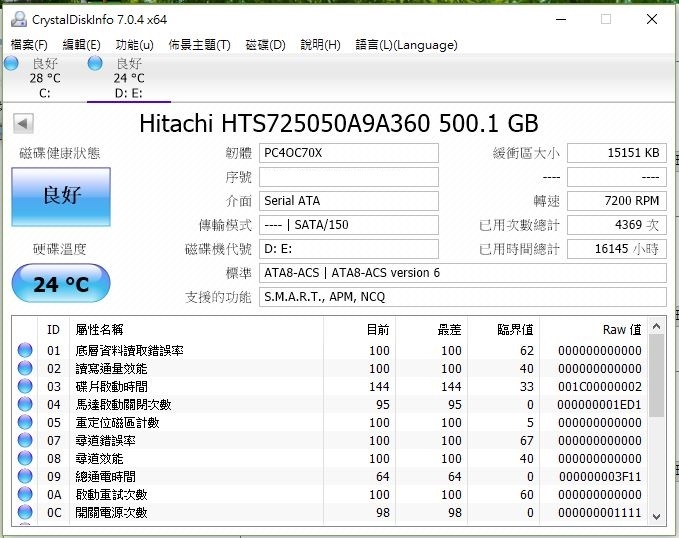
Task: Click the ID column header
Action: 53,330
